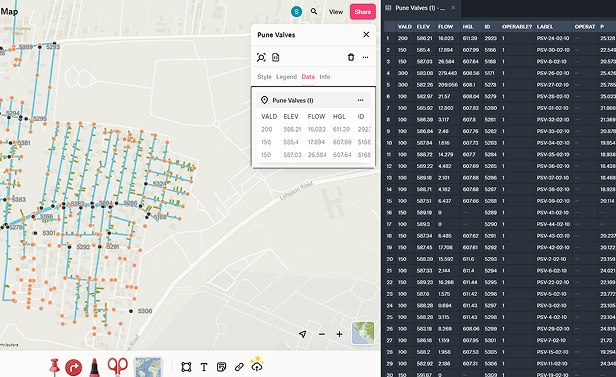Click valve label 5295 on the map
This screenshot has height=377, width=616.
(40, 119)
